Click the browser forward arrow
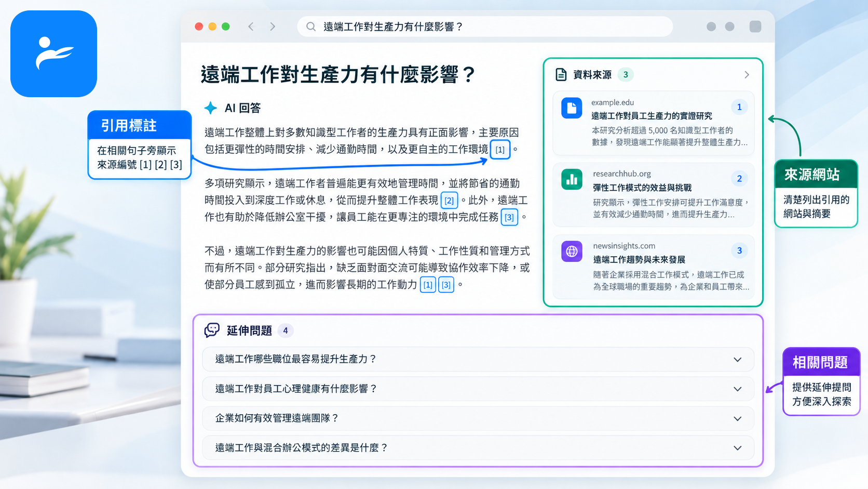The height and width of the screenshot is (489, 868). click(273, 27)
